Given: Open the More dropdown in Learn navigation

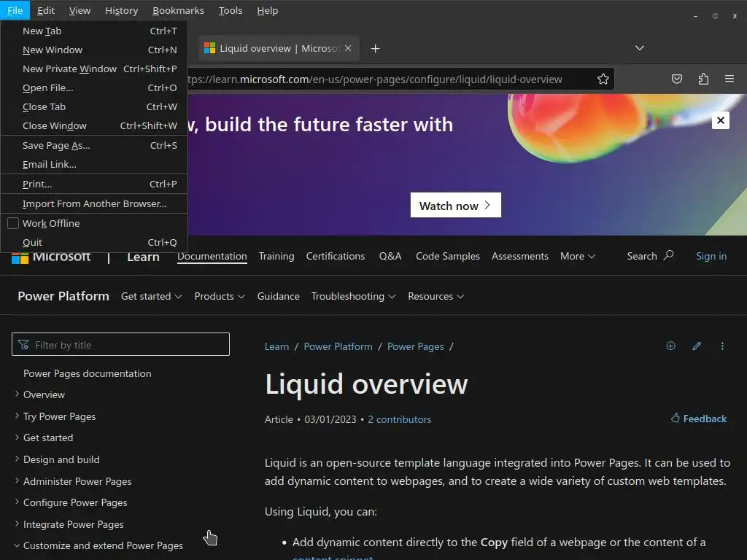Looking at the screenshot, I should [578, 256].
